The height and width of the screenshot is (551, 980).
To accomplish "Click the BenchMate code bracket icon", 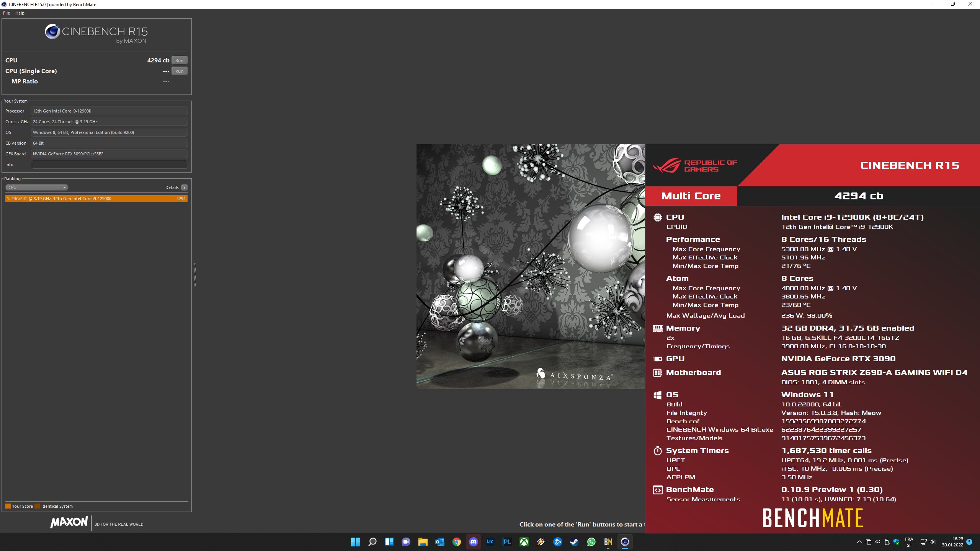I will pos(658,490).
